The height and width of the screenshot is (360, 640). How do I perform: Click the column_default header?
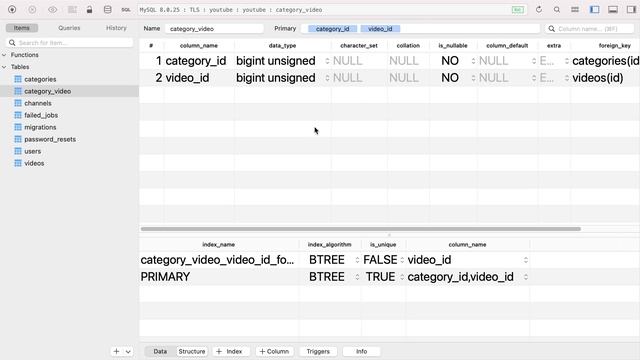tap(507, 46)
